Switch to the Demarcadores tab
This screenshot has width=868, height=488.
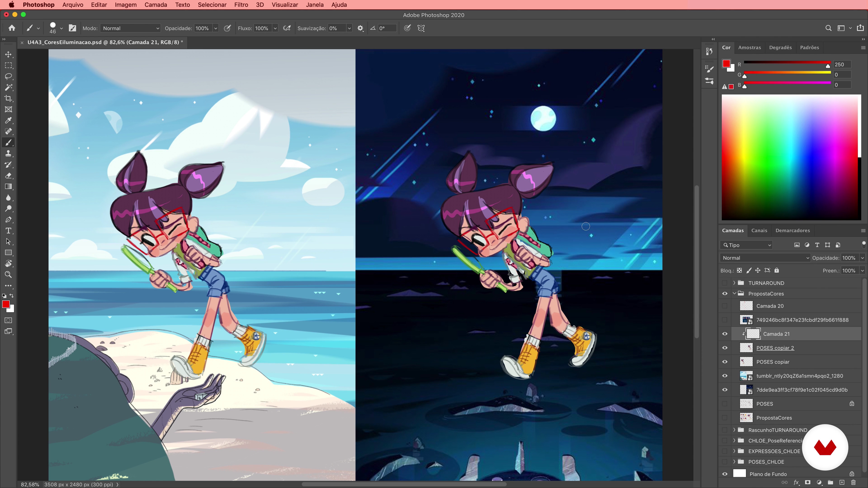pos(793,230)
